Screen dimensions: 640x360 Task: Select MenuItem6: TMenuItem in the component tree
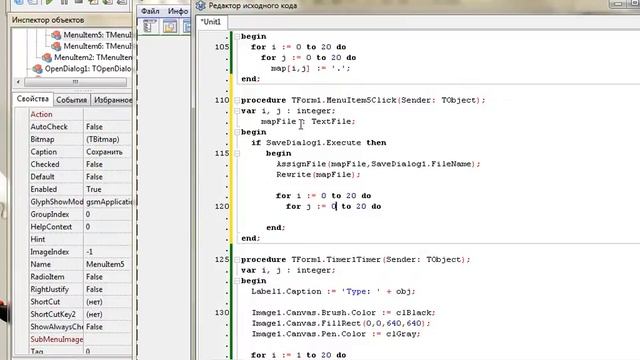point(98,46)
